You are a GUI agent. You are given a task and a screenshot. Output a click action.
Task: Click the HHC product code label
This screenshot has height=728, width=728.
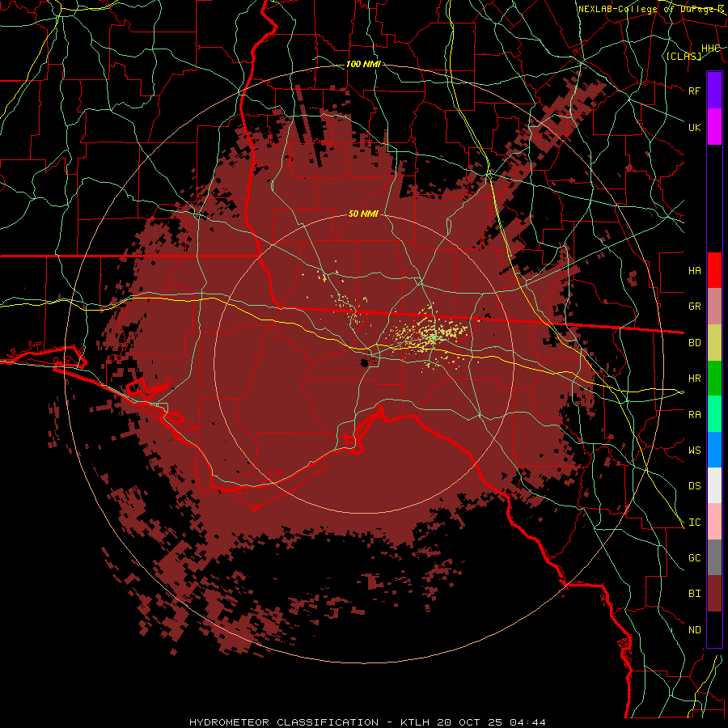[x=711, y=49]
